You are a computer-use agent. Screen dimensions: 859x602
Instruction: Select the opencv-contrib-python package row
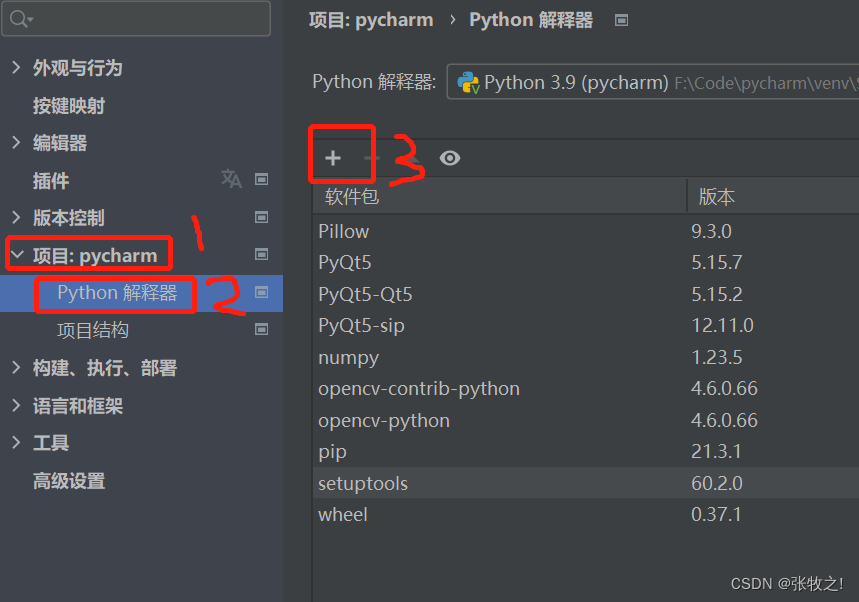coord(586,388)
